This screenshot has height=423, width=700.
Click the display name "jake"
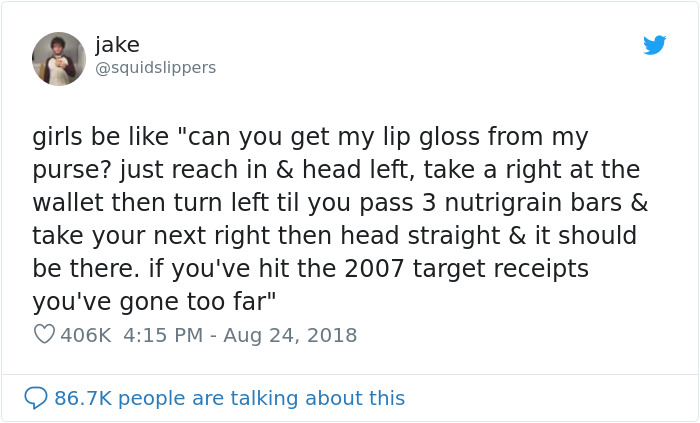(x=117, y=45)
